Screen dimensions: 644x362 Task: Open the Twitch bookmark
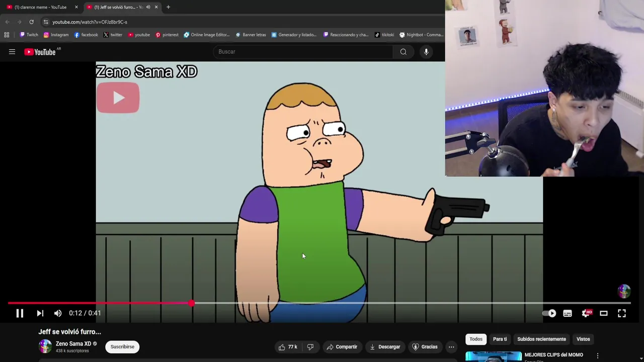29,35
